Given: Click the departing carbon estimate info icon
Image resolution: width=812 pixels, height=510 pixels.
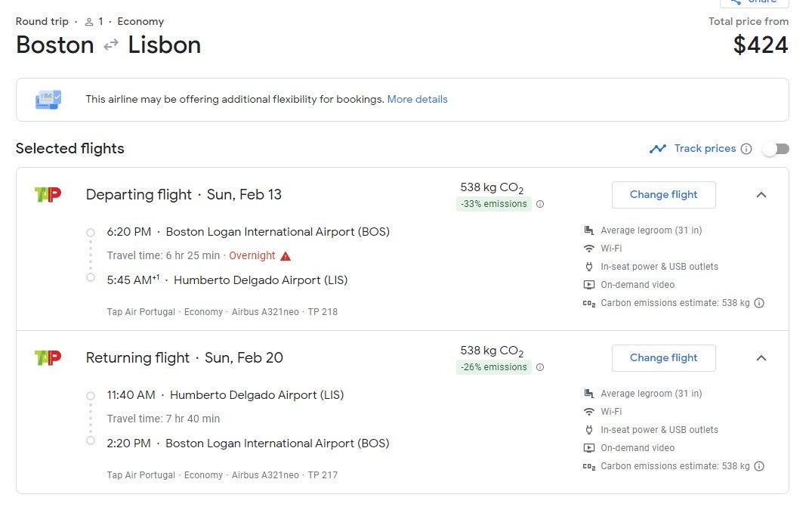Looking at the screenshot, I should (759, 303).
